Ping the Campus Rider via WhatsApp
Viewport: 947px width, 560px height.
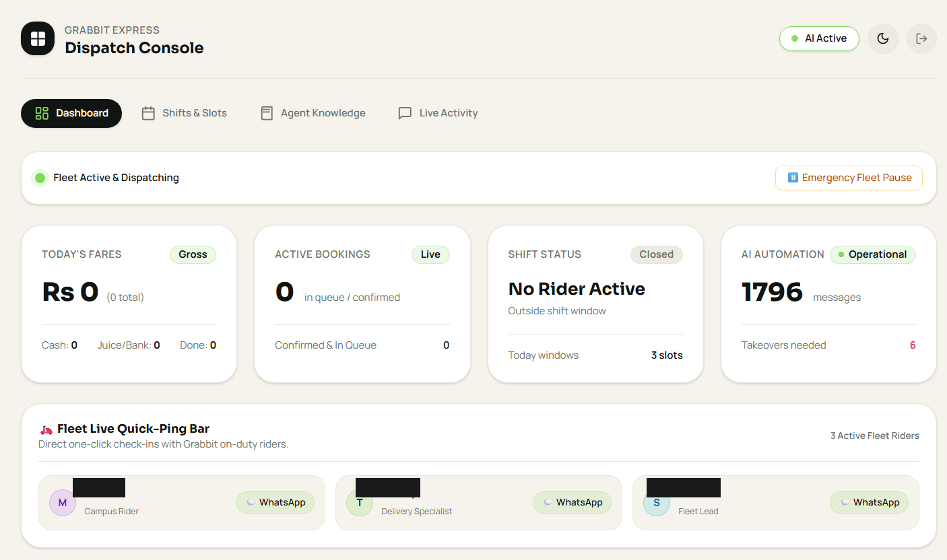tap(275, 503)
